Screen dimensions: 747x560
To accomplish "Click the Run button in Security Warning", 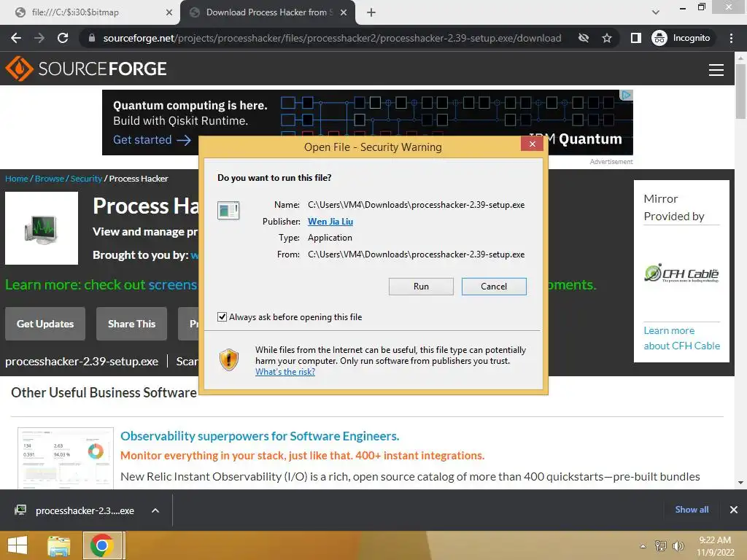I will 421,286.
